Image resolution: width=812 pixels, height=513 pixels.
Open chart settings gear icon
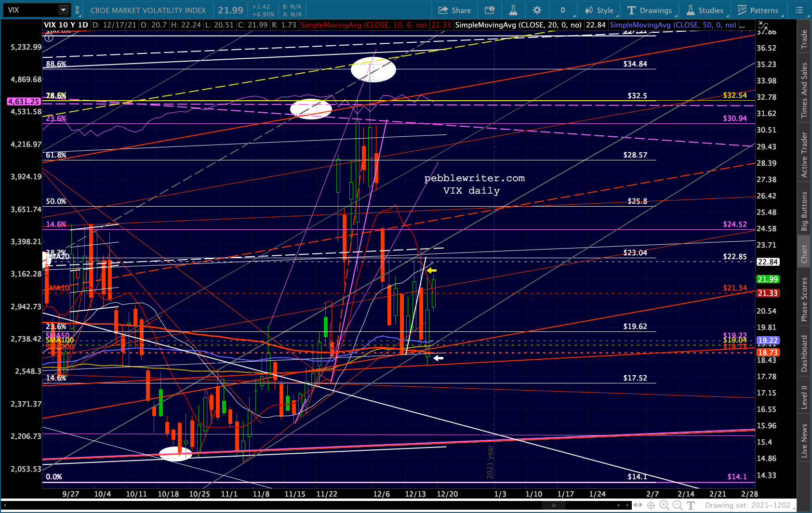click(x=537, y=10)
